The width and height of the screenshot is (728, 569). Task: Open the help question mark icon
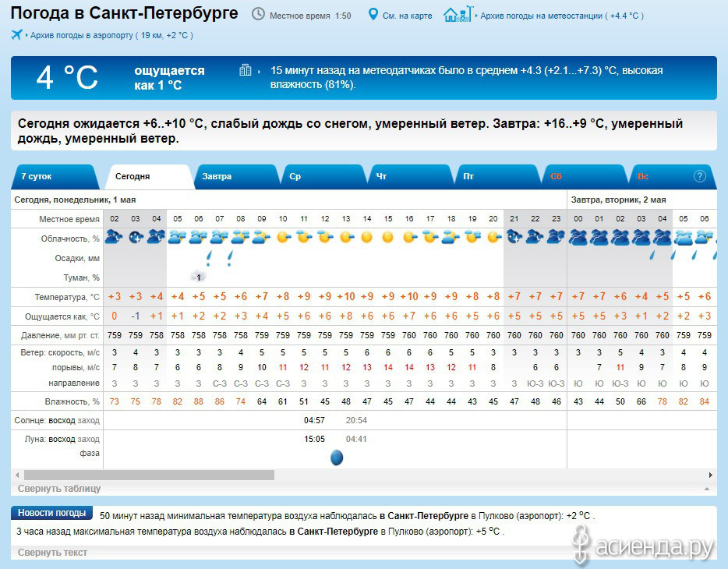tap(699, 176)
